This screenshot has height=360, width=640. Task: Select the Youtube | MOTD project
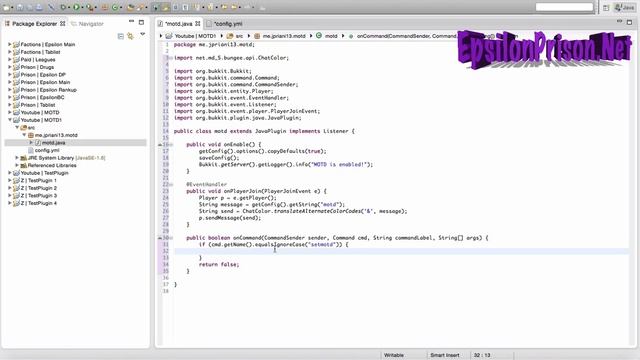(x=40, y=112)
